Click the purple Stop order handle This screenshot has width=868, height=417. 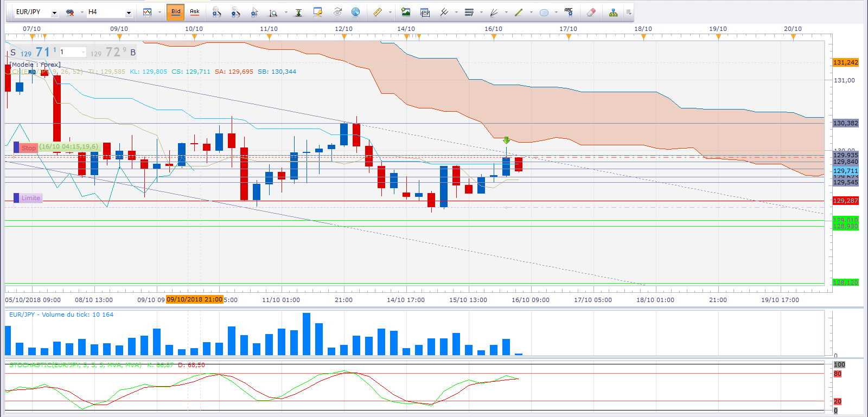(x=16, y=147)
